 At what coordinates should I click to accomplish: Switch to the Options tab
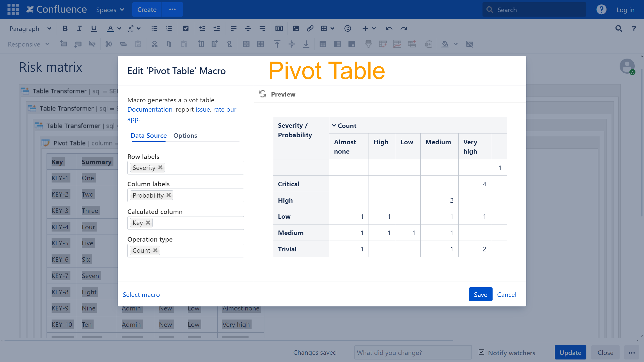tap(185, 135)
